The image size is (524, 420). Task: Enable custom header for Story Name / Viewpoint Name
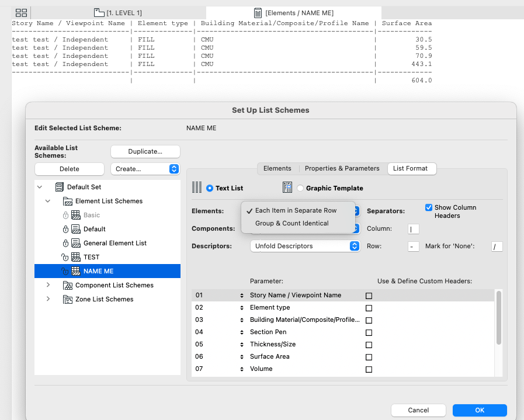(x=369, y=296)
